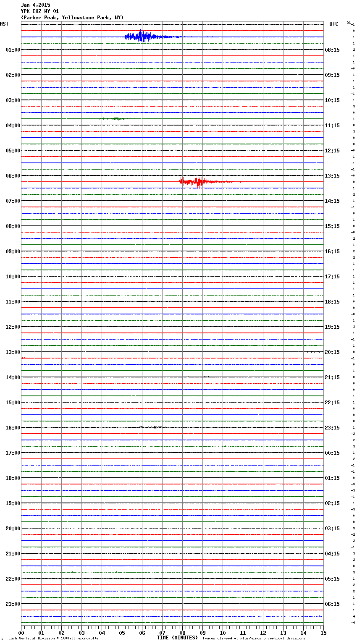Click the '06:00' MST hour label
The image size is (357, 644).
pyautogui.click(x=13, y=176)
